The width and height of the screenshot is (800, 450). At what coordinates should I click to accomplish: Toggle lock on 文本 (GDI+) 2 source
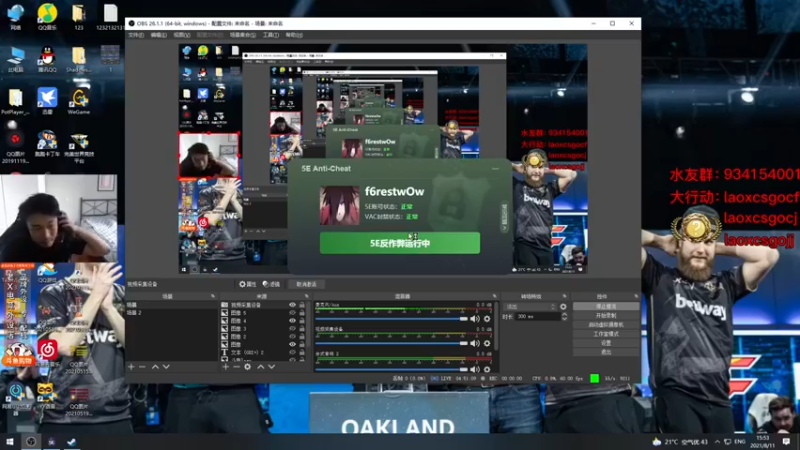pos(302,352)
